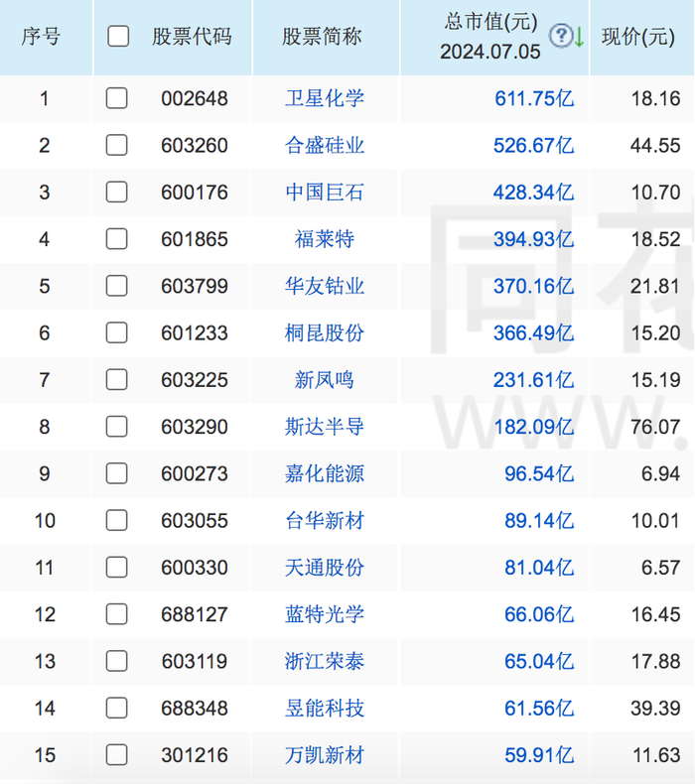Open the 卫星化学 stock link
The image size is (695, 784).
click(325, 98)
